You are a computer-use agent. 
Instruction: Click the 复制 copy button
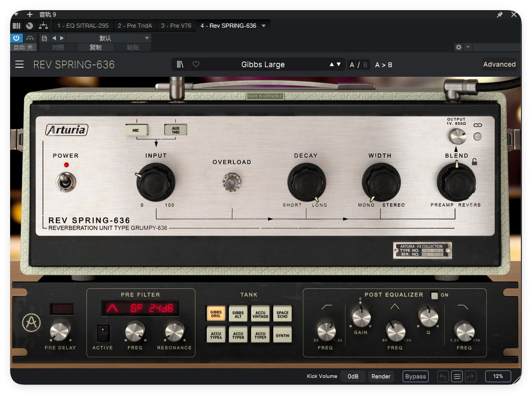point(95,47)
